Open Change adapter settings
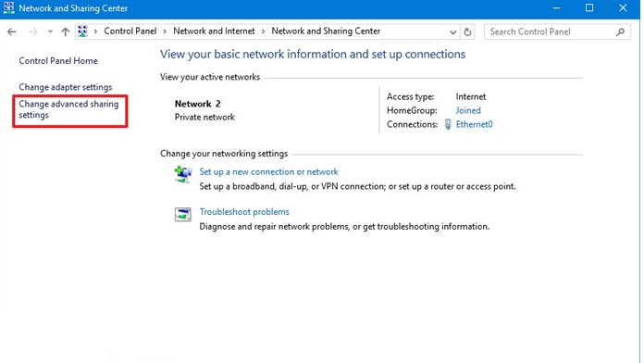The image size is (644, 363). tap(66, 87)
